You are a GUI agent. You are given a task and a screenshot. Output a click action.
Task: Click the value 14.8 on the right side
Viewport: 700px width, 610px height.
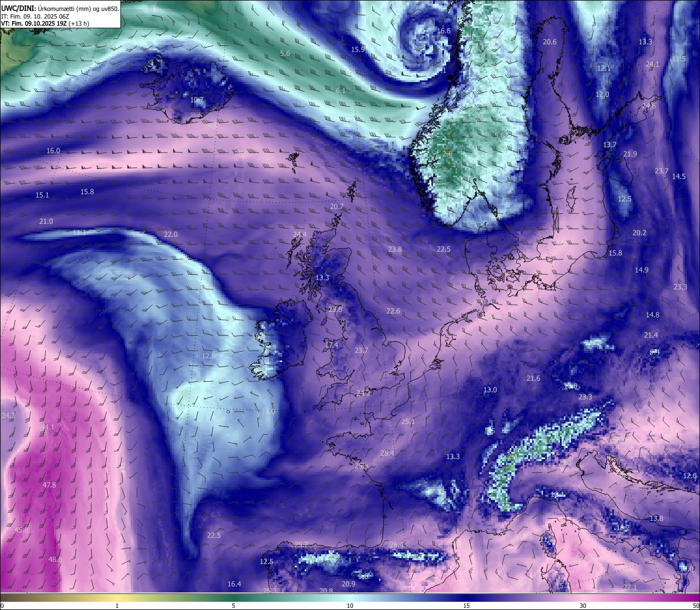[652, 315]
